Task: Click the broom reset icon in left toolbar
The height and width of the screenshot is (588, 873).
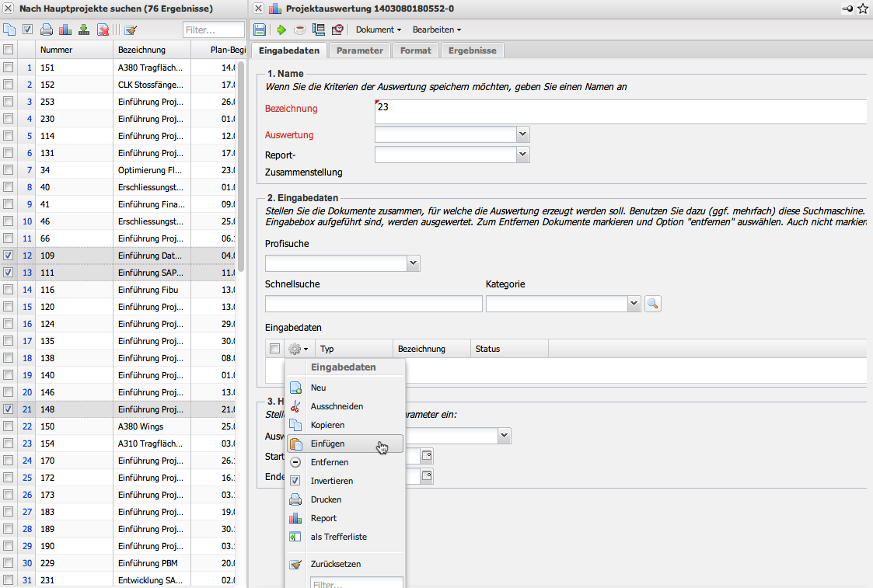Action: coord(131,30)
